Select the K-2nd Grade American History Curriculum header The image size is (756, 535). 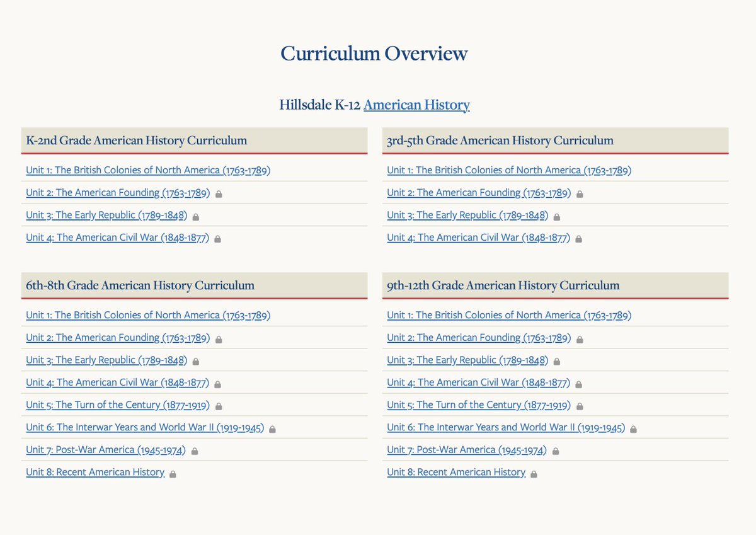194,141
